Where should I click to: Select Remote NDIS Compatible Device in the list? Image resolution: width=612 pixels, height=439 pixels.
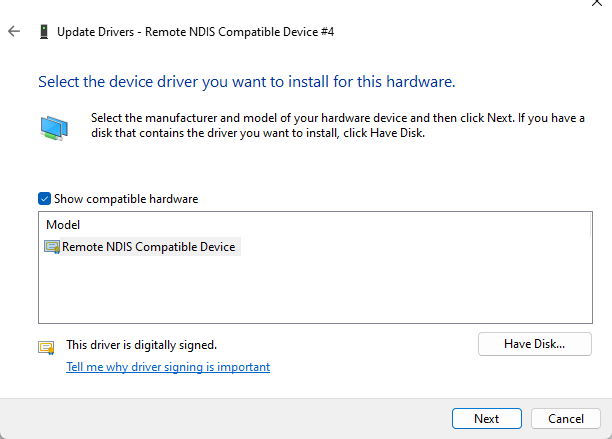coord(150,247)
